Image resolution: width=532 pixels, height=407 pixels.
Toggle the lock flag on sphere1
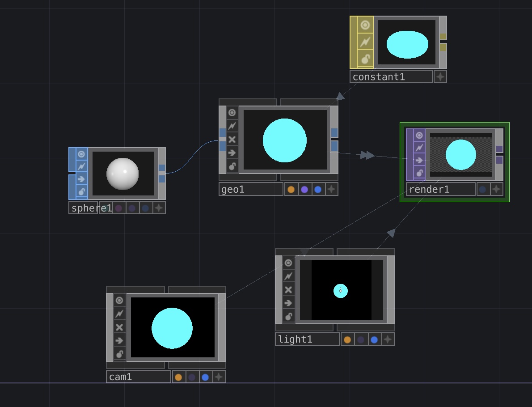[x=81, y=192]
